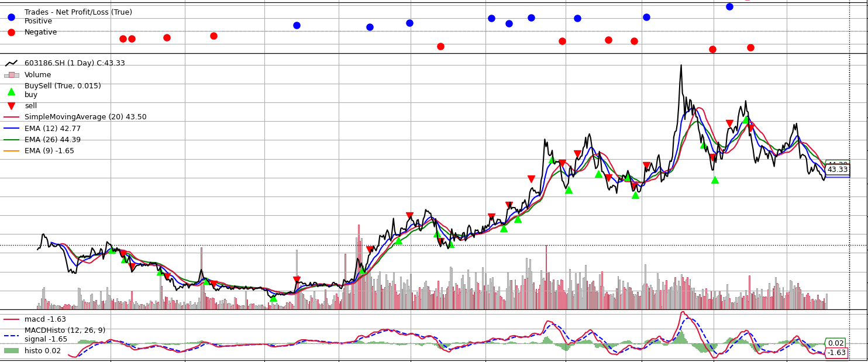The width and height of the screenshot is (868, 362).
Task: Select the SimpleMovingAverage (20) legend entry
Action: click(x=85, y=117)
